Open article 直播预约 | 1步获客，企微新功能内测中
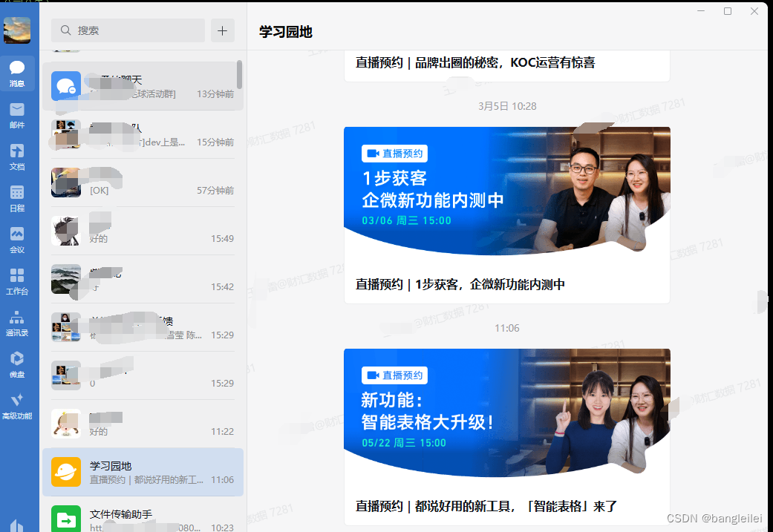773x532 pixels. [x=460, y=284]
